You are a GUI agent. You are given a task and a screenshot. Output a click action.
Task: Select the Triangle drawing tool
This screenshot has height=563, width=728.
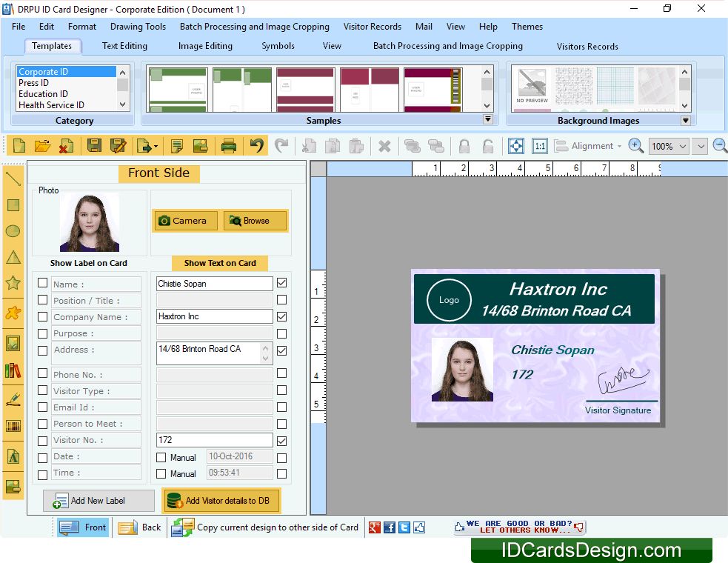pos(13,257)
